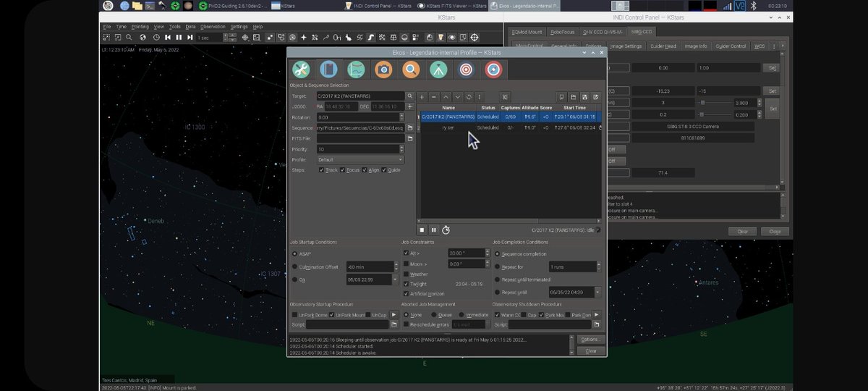This screenshot has height=391, width=868.
Task: Open the Tools menu in KStars
Action: [175, 26]
